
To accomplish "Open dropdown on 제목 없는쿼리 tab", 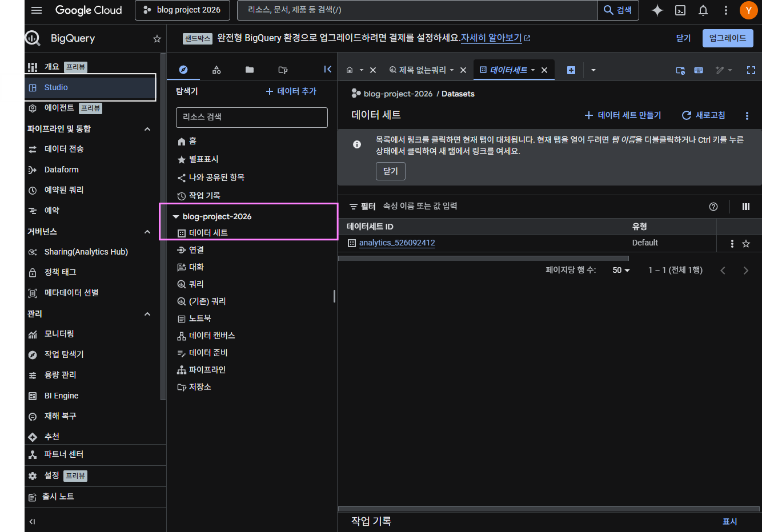I will pyautogui.click(x=452, y=70).
